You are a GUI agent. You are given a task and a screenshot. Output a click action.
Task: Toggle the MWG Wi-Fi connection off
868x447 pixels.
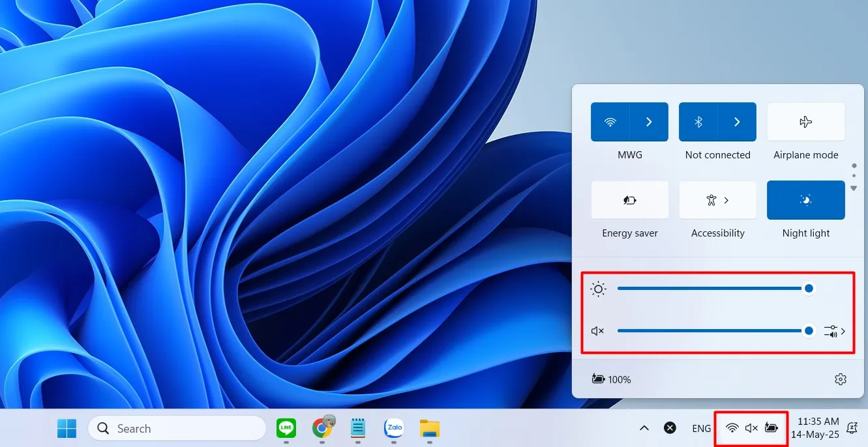click(x=609, y=122)
